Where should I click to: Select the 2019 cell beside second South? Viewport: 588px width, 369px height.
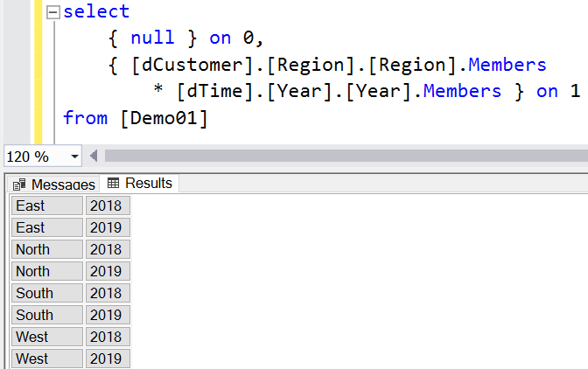coord(108,315)
